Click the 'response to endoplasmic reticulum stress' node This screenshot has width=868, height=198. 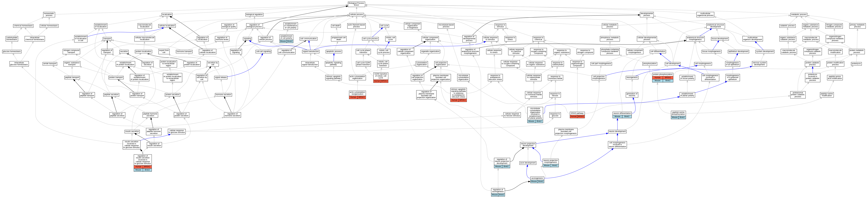coord(495,77)
